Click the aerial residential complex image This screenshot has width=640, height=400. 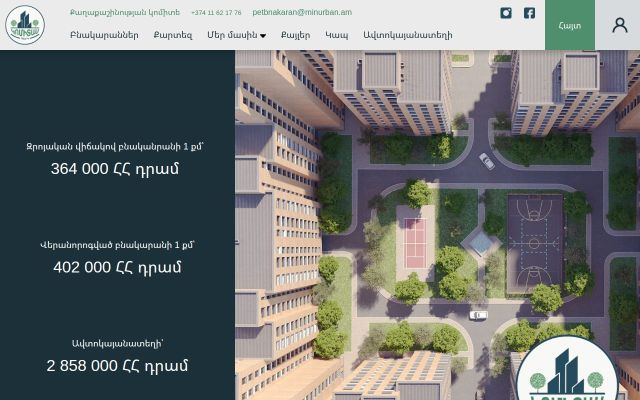pyautogui.click(x=437, y=225)
